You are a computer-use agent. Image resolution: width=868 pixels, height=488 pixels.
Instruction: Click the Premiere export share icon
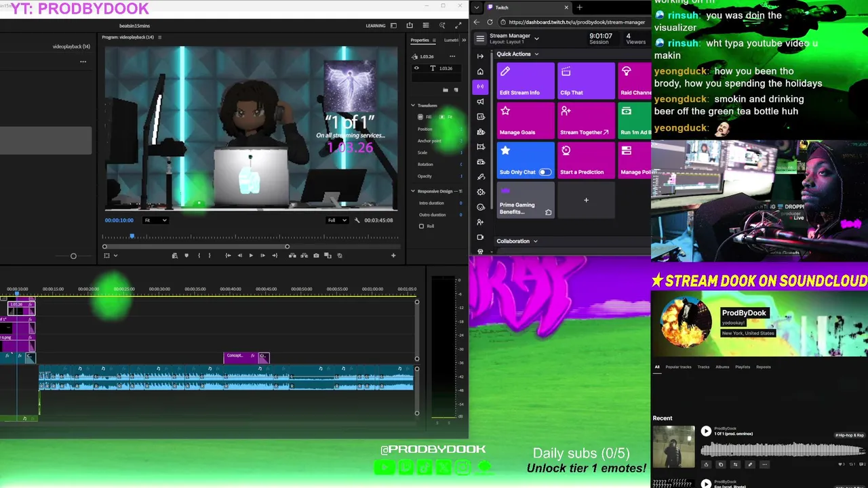click(410, 26)
